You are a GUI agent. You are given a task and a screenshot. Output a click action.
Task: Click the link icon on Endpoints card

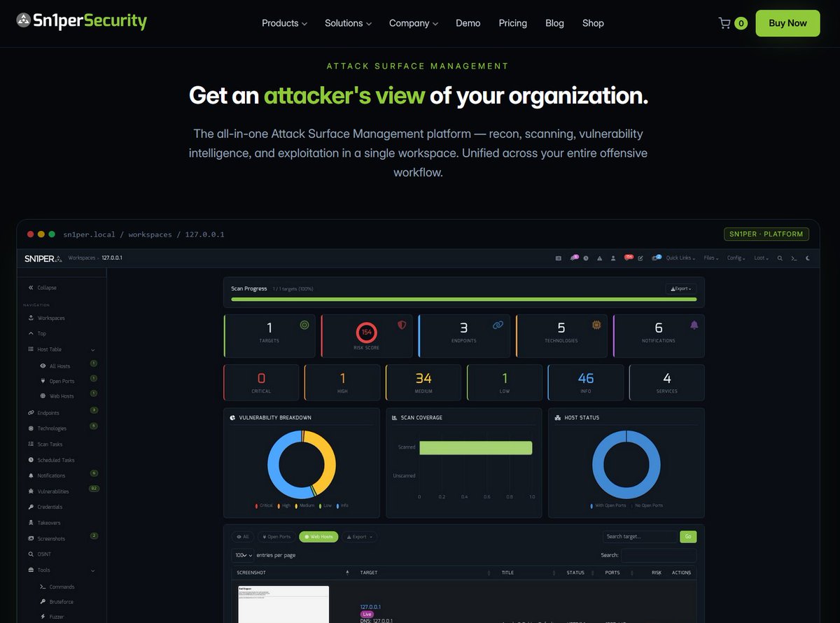tap(498, 325)
